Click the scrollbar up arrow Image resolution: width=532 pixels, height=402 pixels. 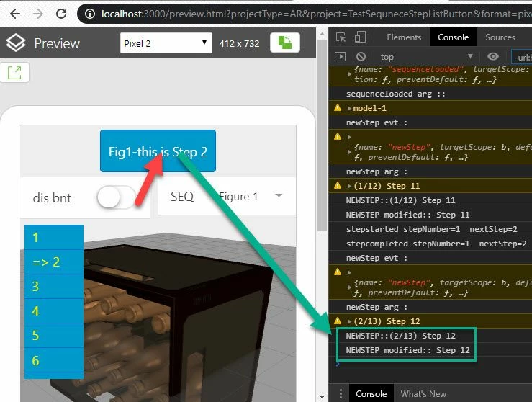coord(322,34)
